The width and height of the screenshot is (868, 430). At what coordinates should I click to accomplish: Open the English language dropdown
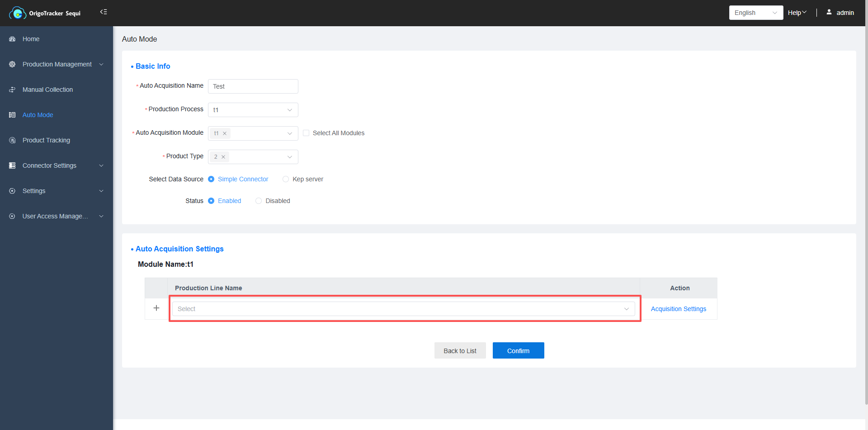[755, 13]
